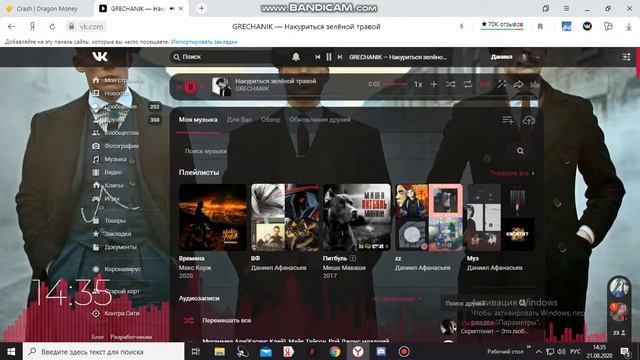The height and width of the screenshot is (360, 640).
Task: Open Закладки in the sidebar
Action: [x=112, y=234]
